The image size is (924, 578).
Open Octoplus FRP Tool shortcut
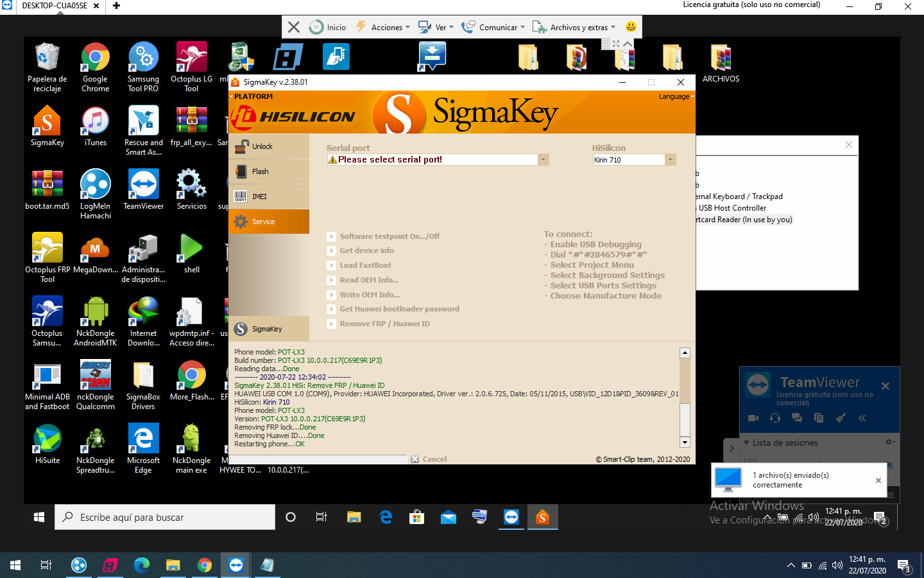pyautogui.click(x=47, y=258)
